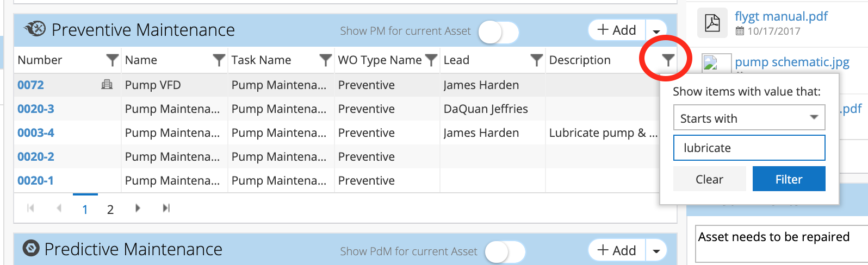Open the Number column filter icon

112,60
